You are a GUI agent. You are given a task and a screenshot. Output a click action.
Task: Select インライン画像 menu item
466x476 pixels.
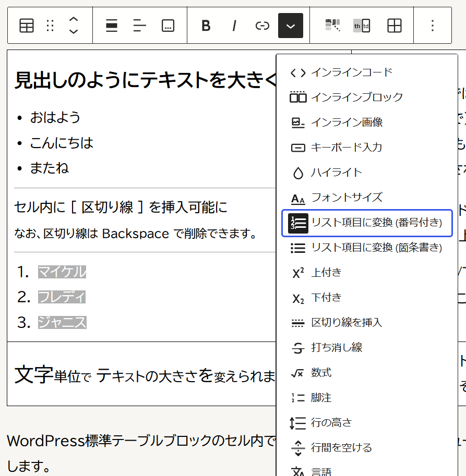tap(367, 123)
